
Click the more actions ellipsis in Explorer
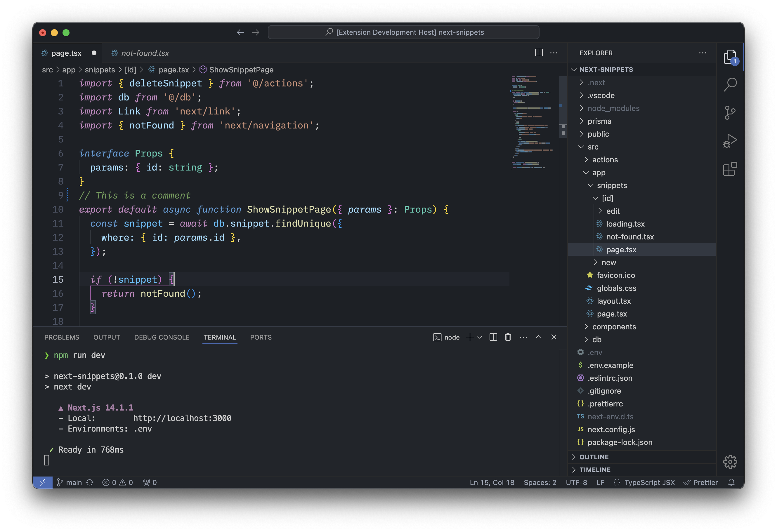coord(703,53)
